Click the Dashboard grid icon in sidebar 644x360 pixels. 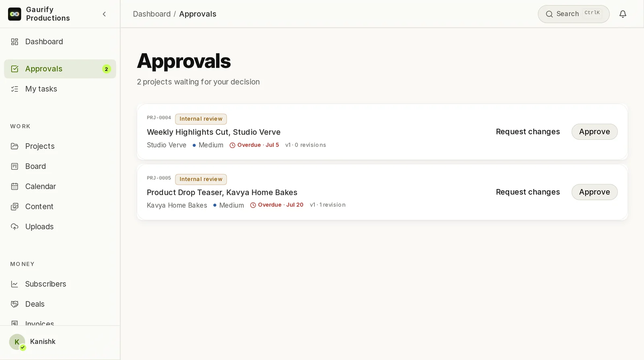(x=15, y=42)
